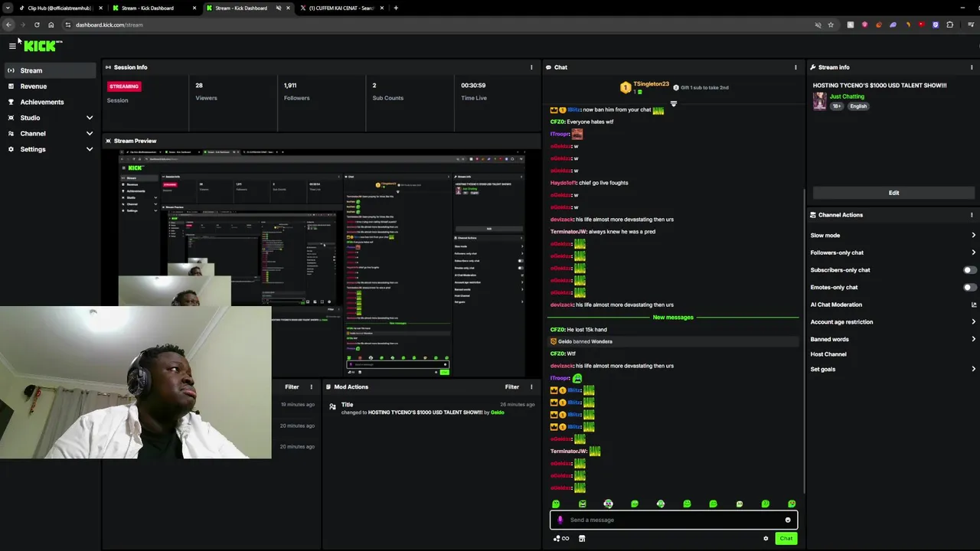The image size is (980, 551).
Task: Open Mod Actions Filter
Action: coord(512,387)
